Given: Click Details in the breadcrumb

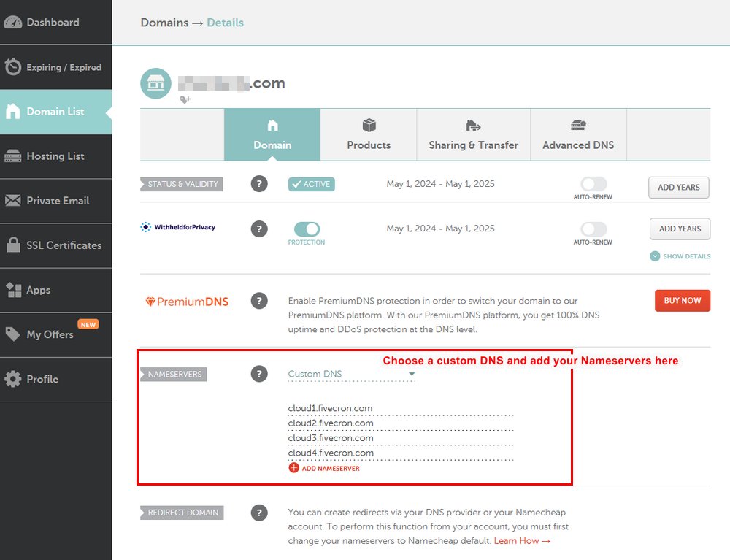Looking at the screenshot, I should coord(226,23).
